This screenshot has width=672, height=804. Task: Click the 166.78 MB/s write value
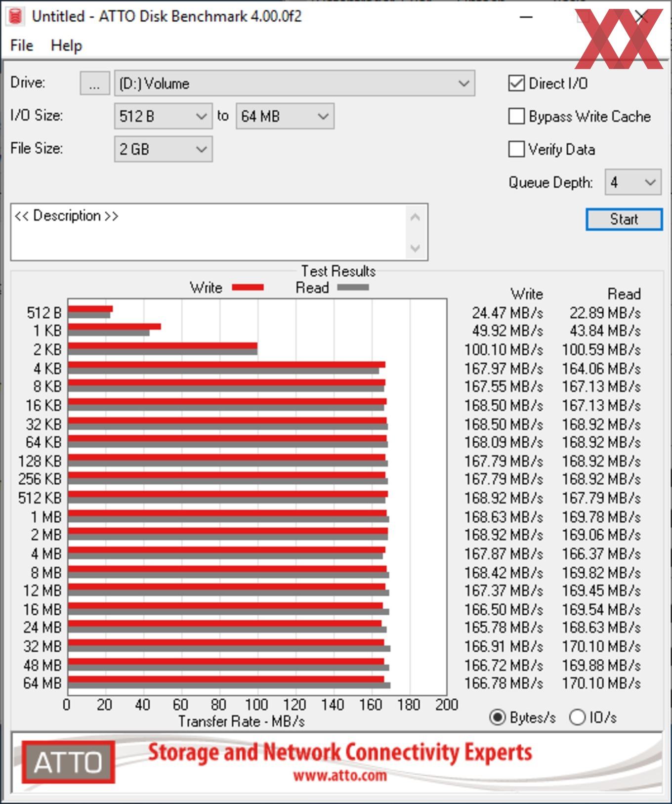[504, 683]
